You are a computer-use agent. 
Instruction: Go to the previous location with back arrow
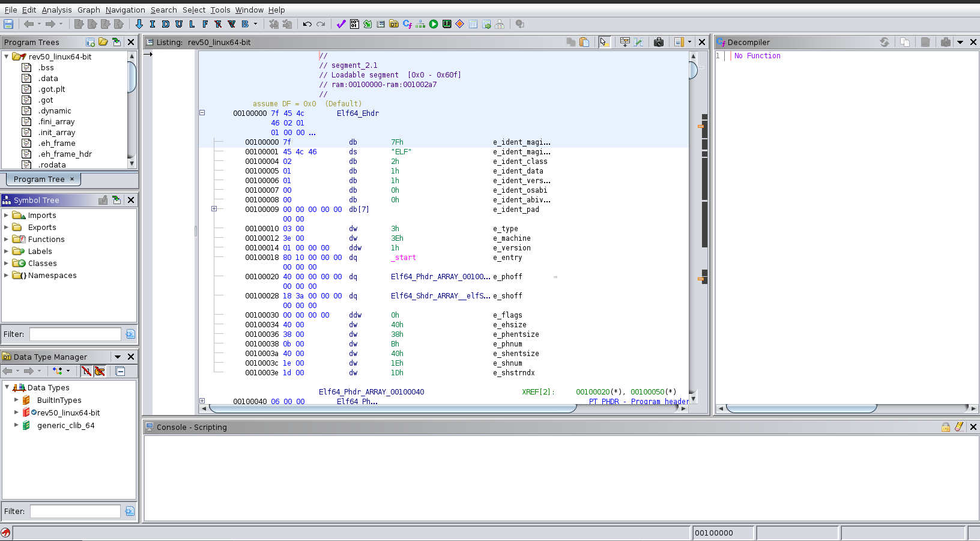tap(29, 24)
